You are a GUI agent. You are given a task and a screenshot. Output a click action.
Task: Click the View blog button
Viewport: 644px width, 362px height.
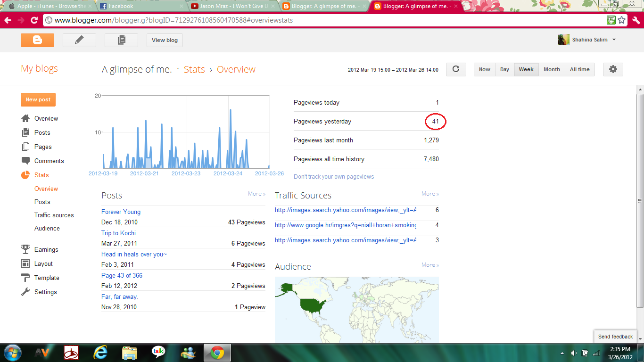pos(165,40)
